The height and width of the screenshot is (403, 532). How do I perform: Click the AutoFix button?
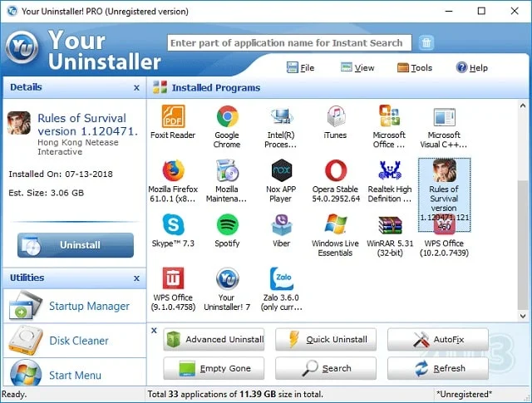(438, 339)
